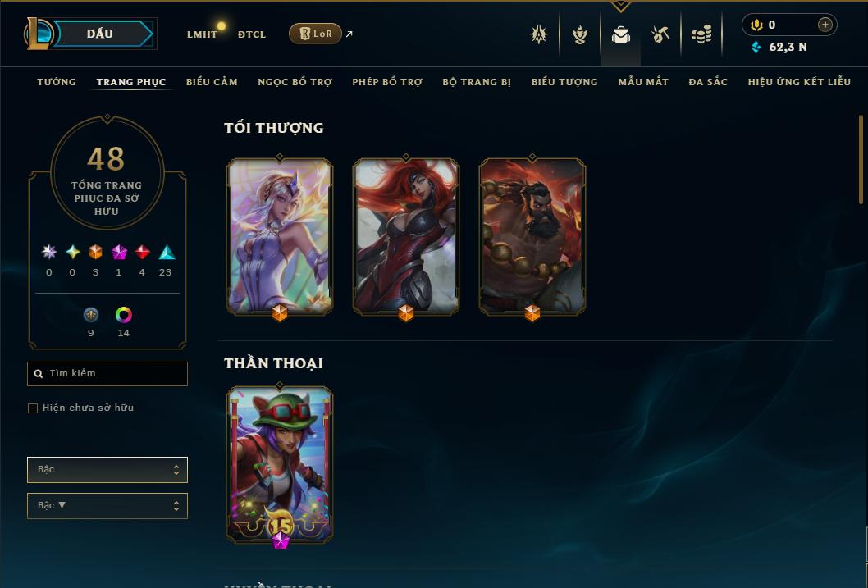Open the Store coins icon

(701, 34)
